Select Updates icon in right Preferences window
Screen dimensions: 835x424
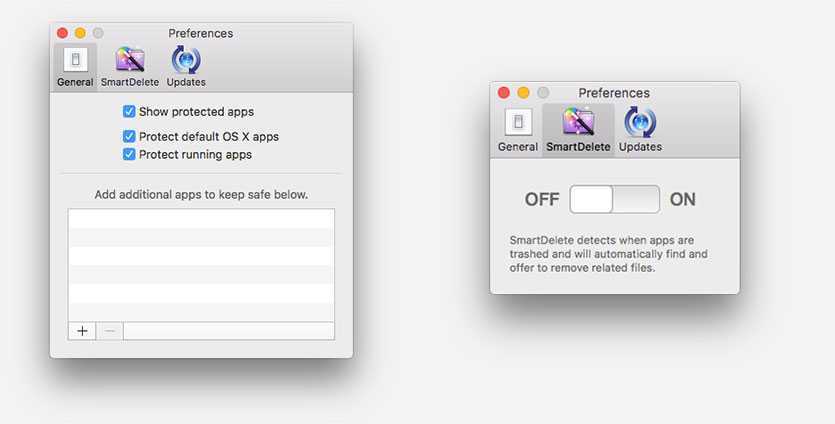[x=640, y=123]
